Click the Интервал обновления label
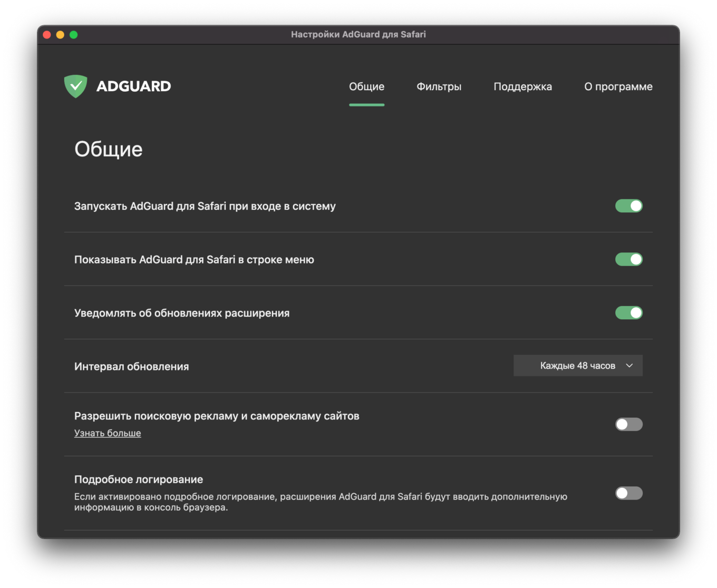717x588 pixels. (x=131, y=367)
